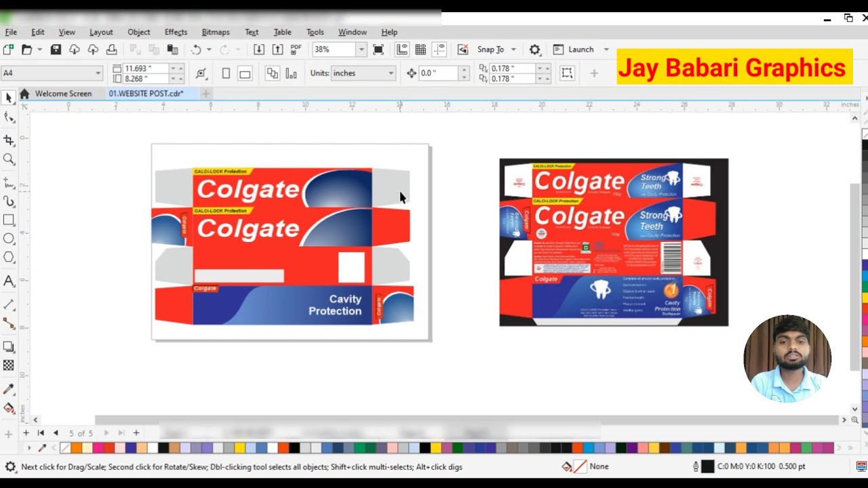The height and width of the screenshot is (488, 868).
Task: Click the Save disk icon
Action: coord(56,49)
